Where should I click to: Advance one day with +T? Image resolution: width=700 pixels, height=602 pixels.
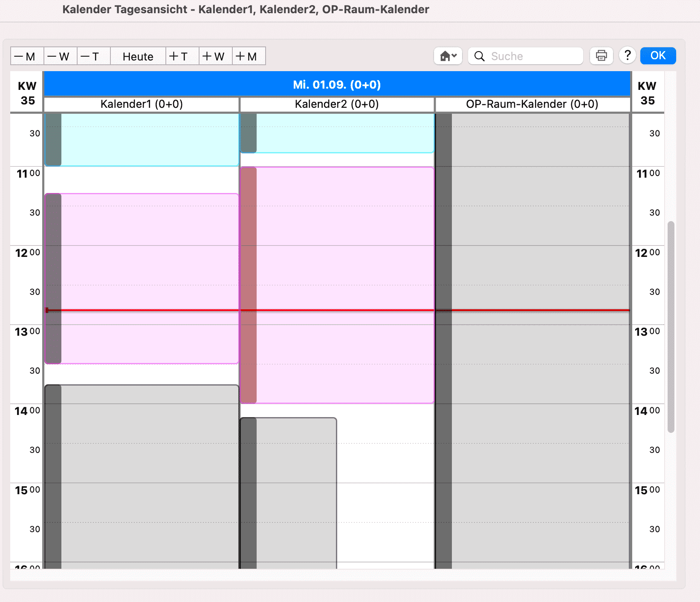tap(182, 56)
